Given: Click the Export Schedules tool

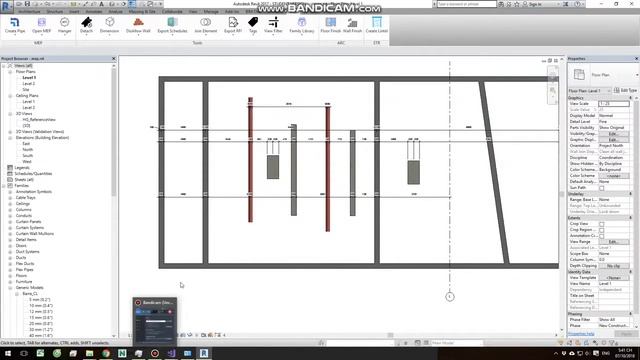Looking at the screenshot, I should tap(172, 25).
